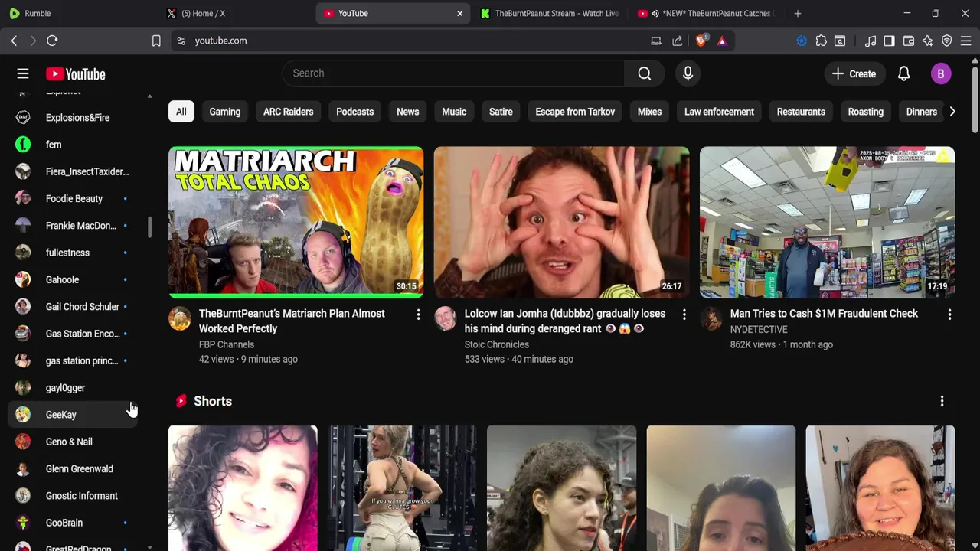Click the Brave Rewards triangle icon

point(722,41)
